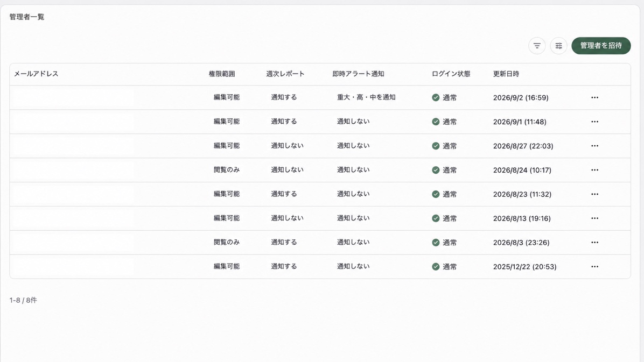The height and width of the screenshot is (362, 644).
Task: Click 通常 status text in 2026/8/13 row
Action: (450, 218)
